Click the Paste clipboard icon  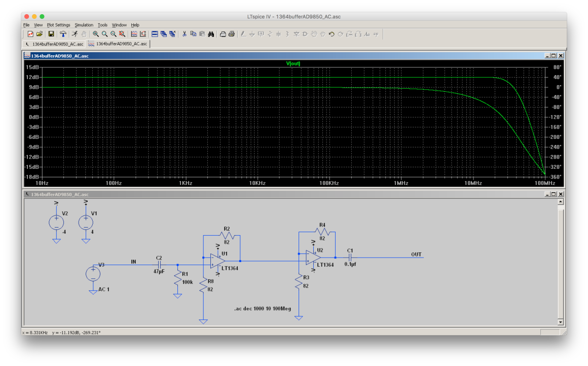tap(202, 34)
